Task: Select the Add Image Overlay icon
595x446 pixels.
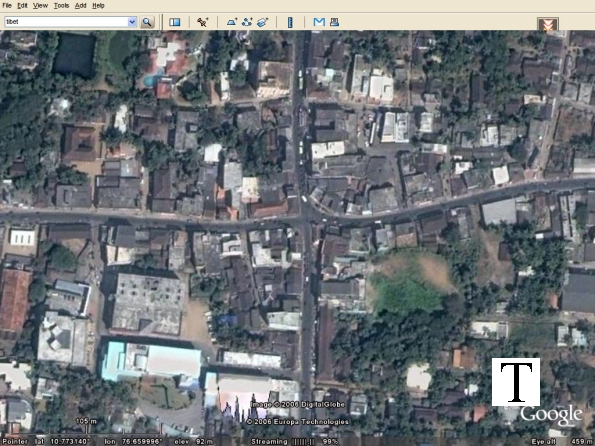Action: [x=263, y=22]
